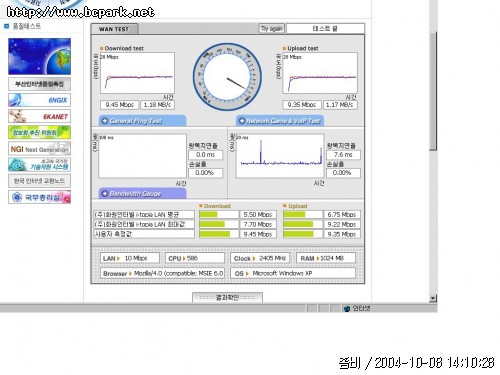This screenshot has height=375, width=500.
Task: Click the OS Microsoft Windows XP field
Action: coord(293,273)
